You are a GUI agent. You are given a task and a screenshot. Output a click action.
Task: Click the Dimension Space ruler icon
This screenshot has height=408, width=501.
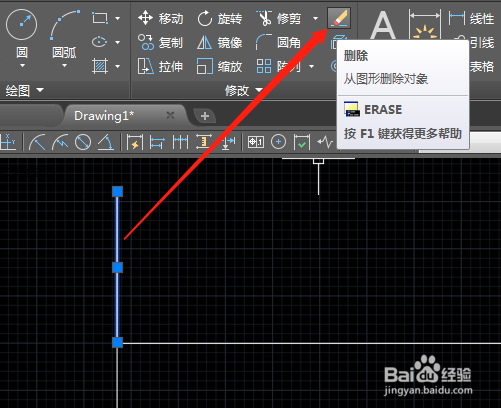coord(204,142)
